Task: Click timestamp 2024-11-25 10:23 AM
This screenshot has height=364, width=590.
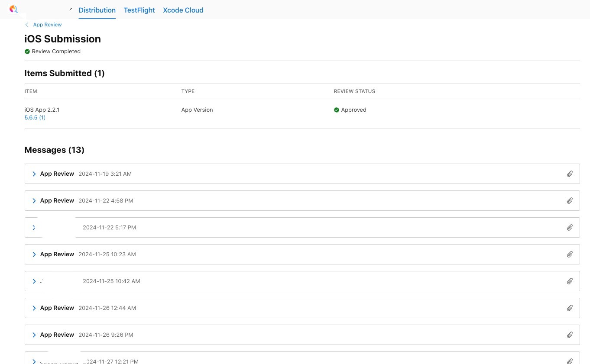Action: pyautogui.click(x=107, y=254)
